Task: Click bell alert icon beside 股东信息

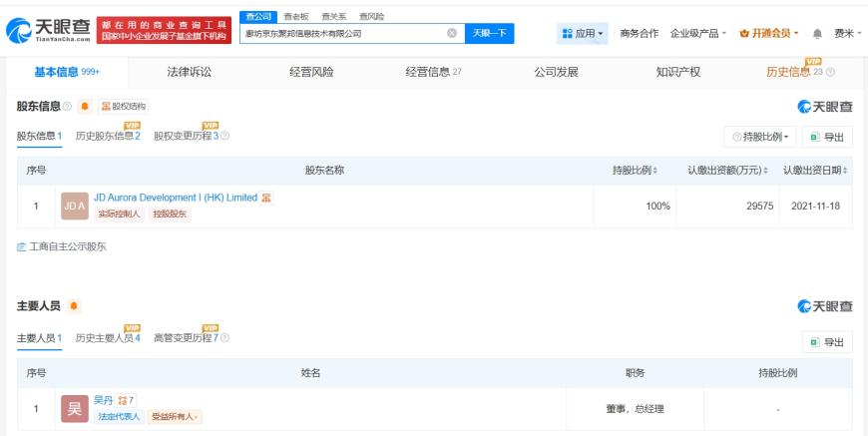Action: [x=85, y=106]
